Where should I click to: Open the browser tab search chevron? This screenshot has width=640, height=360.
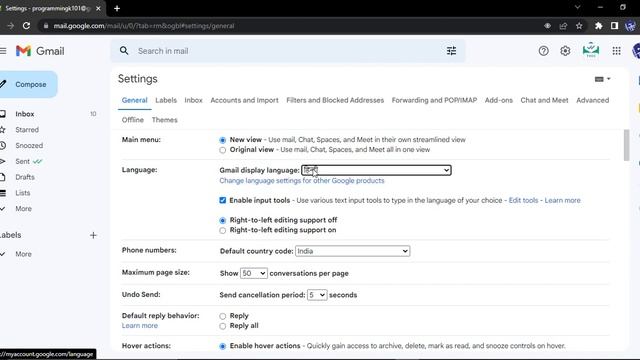577,7
